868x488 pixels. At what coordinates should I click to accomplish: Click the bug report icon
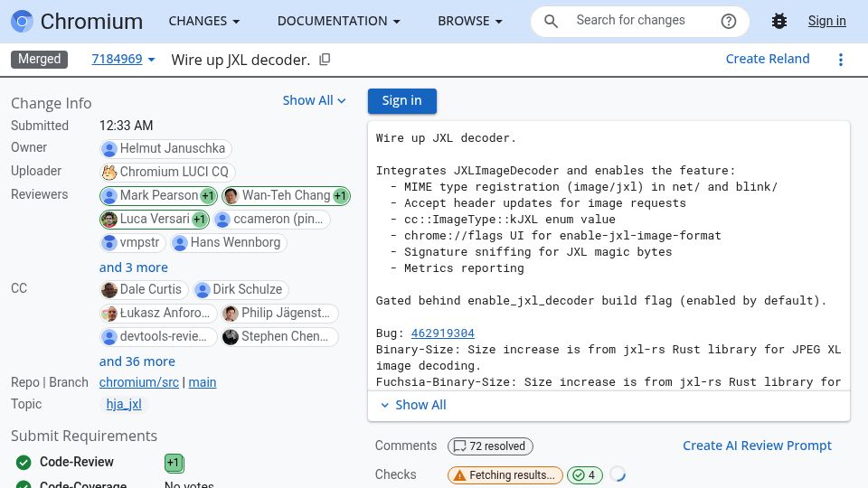tap(779, 21)
